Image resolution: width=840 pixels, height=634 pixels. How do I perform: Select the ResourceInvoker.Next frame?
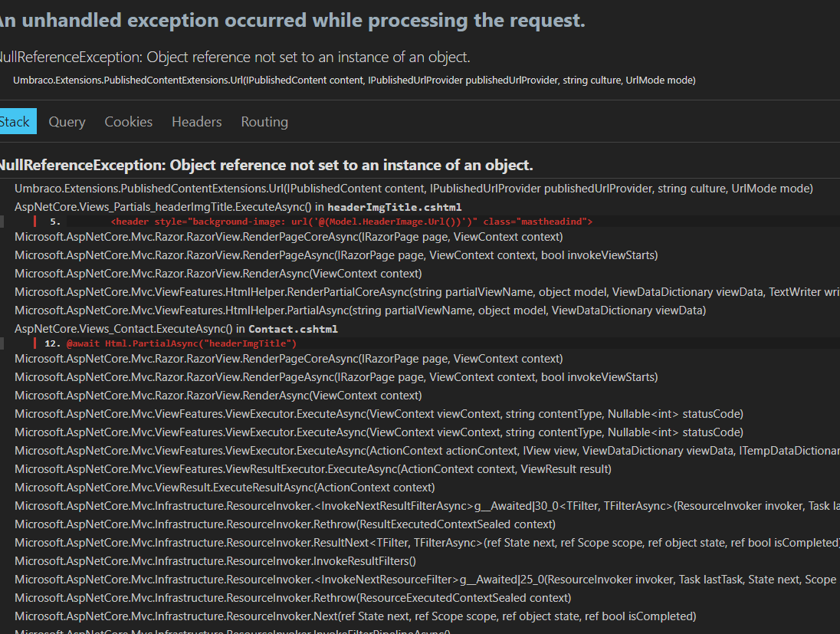tap(355, 616)
